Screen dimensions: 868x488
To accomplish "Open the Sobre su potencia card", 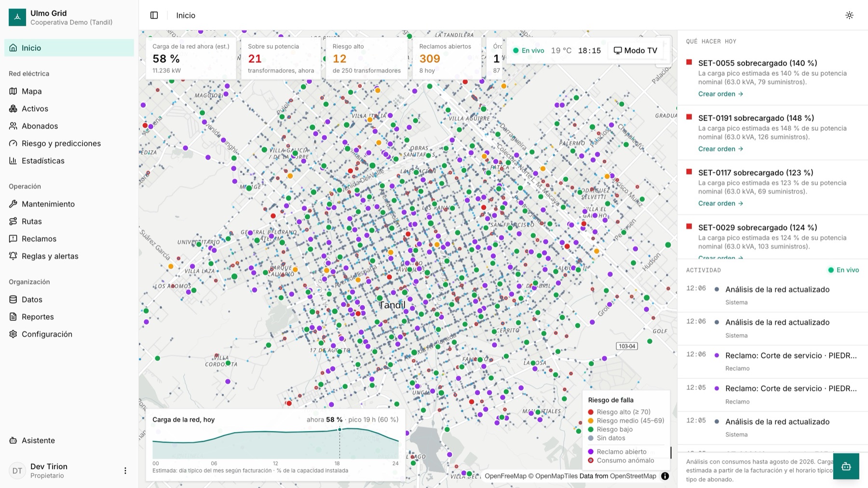I will coord(281,58).
